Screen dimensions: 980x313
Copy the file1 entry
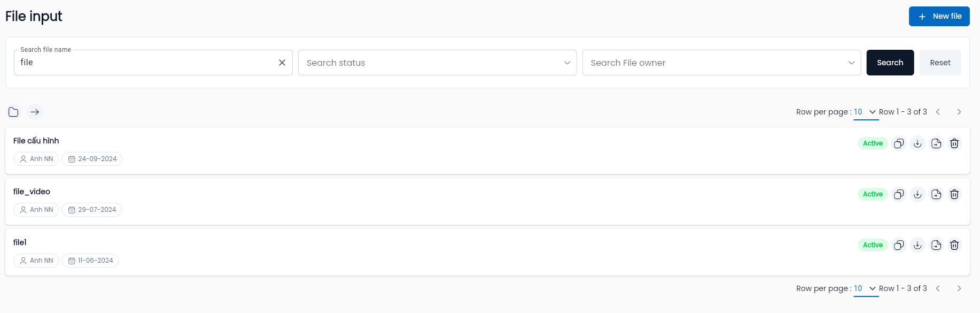899,245
